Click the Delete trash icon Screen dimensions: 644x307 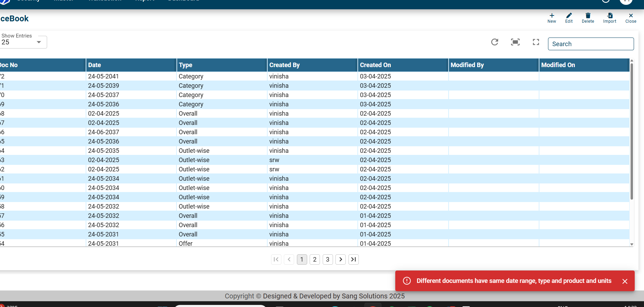coord(588,18)
